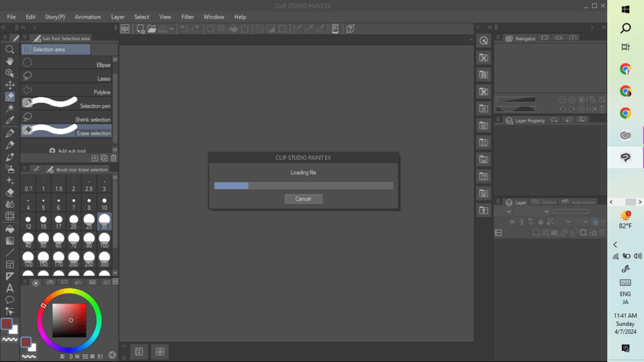
Task: Select the Pen tool in toolbar
Action: click(x=10, y=133)
